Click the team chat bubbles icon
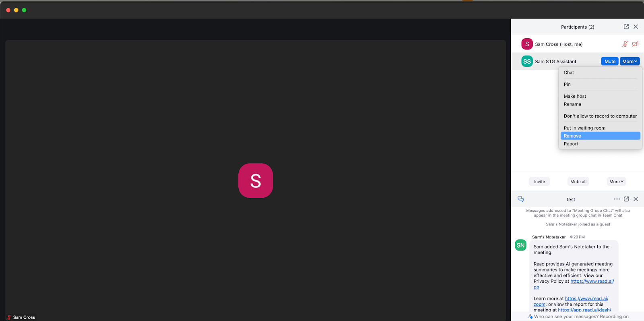 tap(520, 199)
